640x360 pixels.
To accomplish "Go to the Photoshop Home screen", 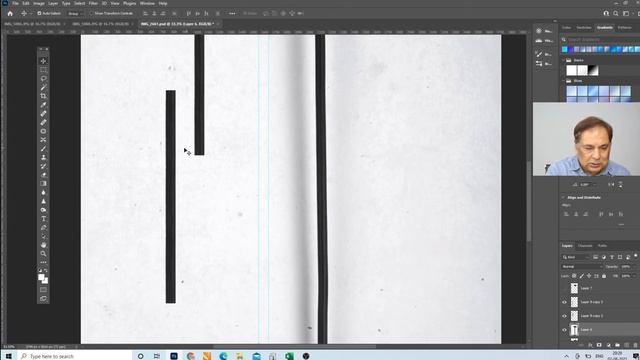I will 10,13.
